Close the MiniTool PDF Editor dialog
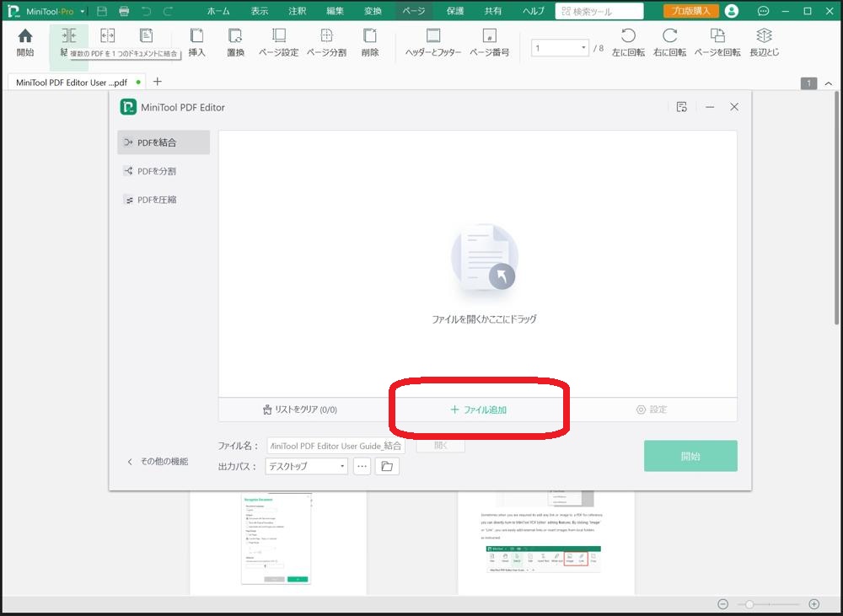Screen dimensions: 843x616 (734, 107)
